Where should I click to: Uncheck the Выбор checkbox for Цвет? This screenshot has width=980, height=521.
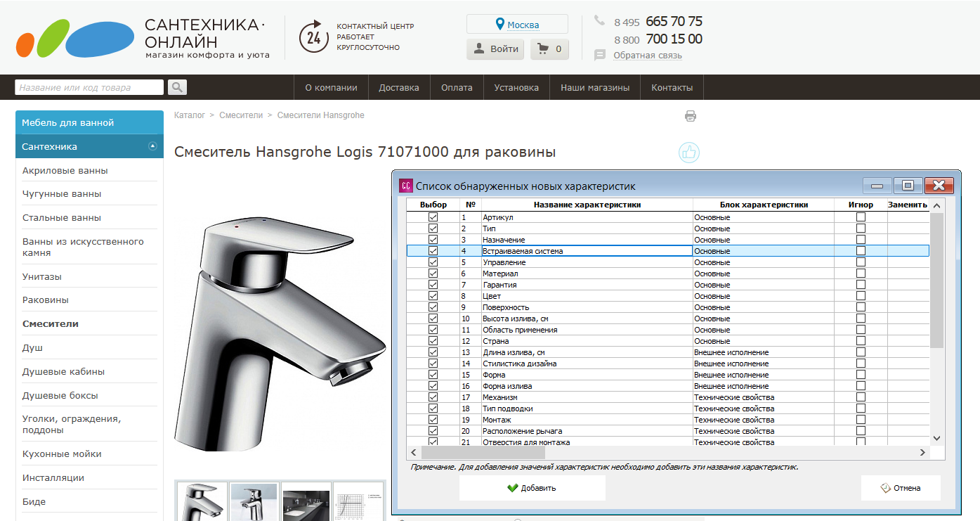433,296
